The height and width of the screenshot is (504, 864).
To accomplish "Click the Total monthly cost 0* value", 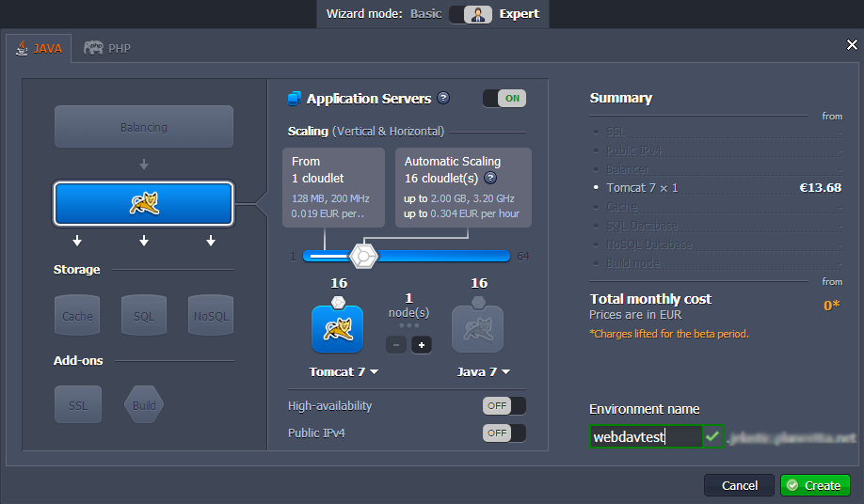I will point(831,306).
